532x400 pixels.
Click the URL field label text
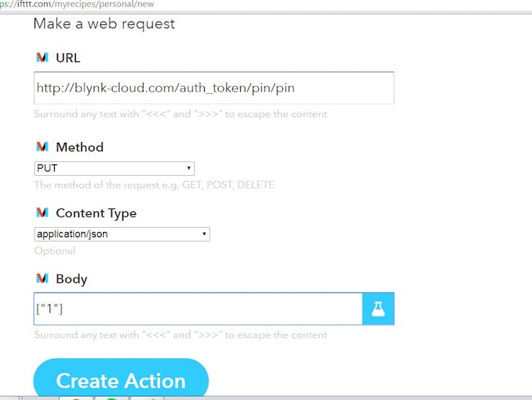(68, 58)
